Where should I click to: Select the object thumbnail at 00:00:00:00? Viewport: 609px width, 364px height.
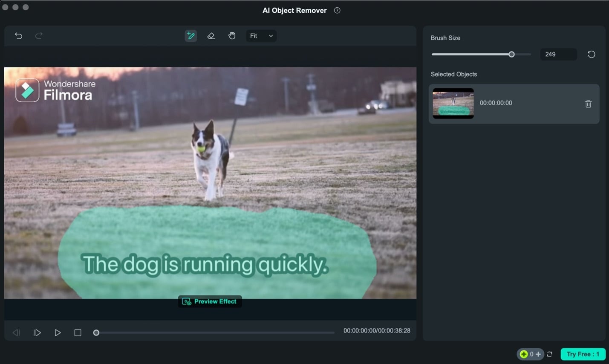pyautogui.click(x=453, y=103)
